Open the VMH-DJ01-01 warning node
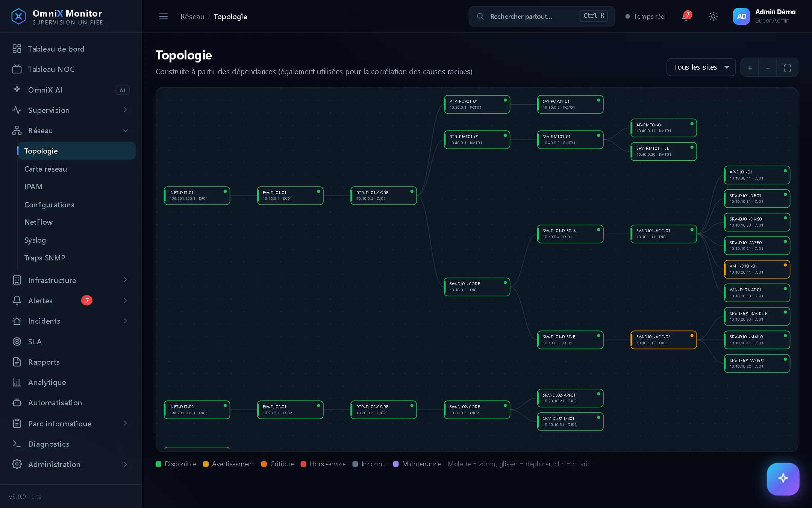Image resolution: width=812 pixels, height=508 pixels. (757, 269)
